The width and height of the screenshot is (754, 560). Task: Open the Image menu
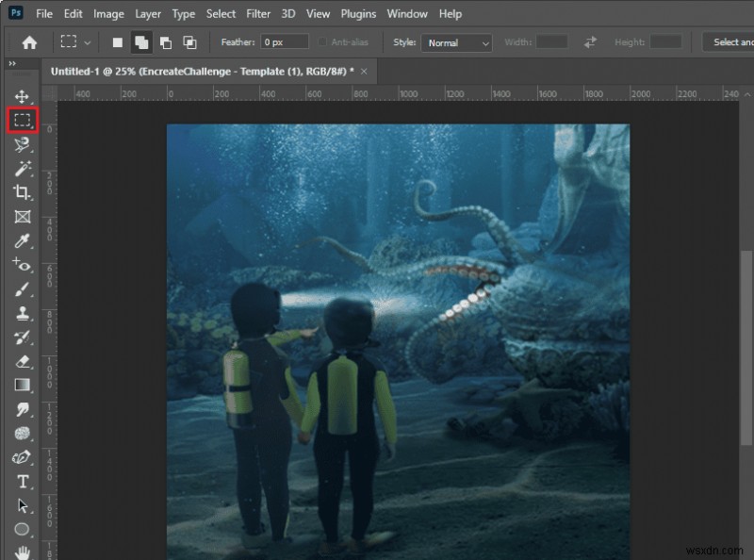[x=108, y=14]
